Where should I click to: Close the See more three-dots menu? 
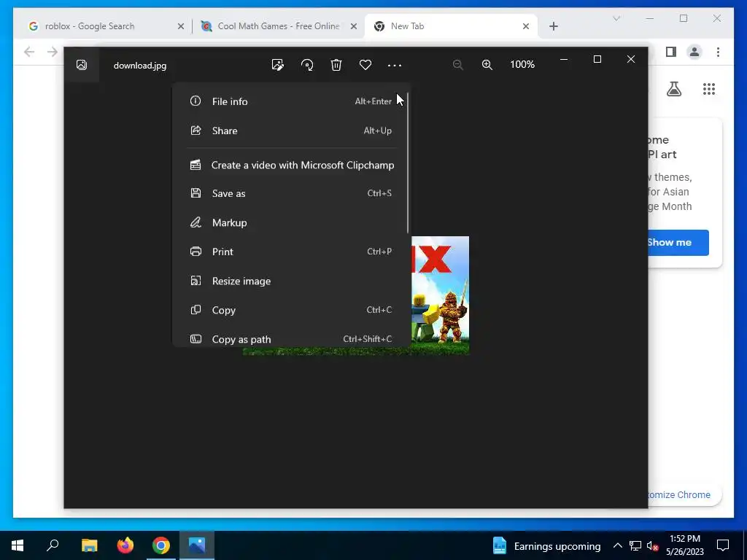tap(395, 65)
